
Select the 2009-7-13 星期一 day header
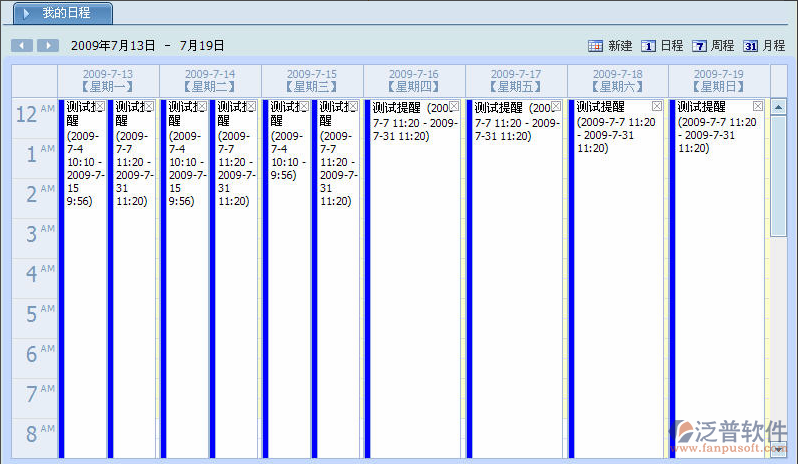pos(108,80)
